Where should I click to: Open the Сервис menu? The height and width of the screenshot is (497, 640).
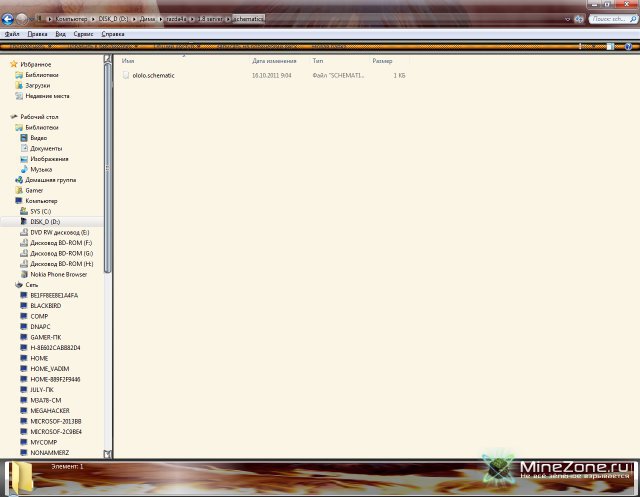click(x=84, y=33)
